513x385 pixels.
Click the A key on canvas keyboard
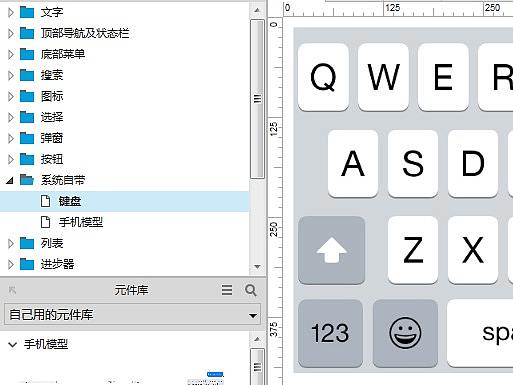pyautogui.click(x=353, y=163)
